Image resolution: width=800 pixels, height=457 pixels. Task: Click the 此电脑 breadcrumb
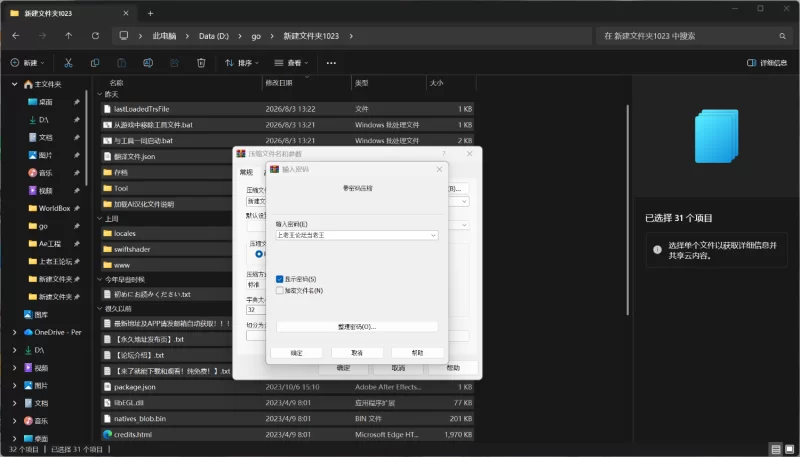coord(164,36)
